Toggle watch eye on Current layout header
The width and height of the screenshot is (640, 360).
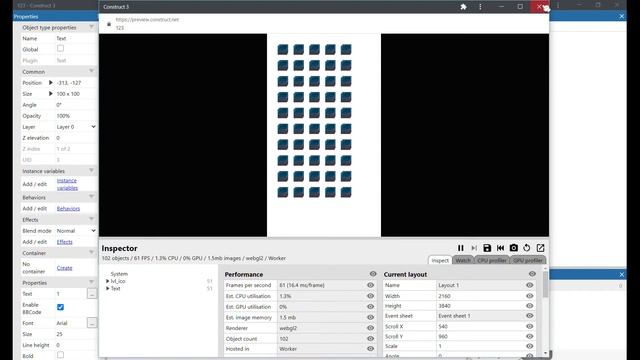532,274
